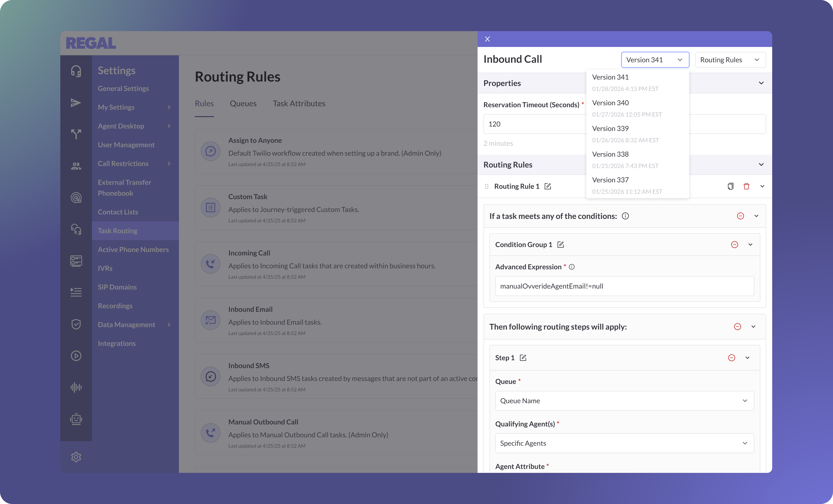This screenshot has width=833, height=504.
Task: Delete Routing Rule 1 with the trash icon
Action: coord(746,186)
